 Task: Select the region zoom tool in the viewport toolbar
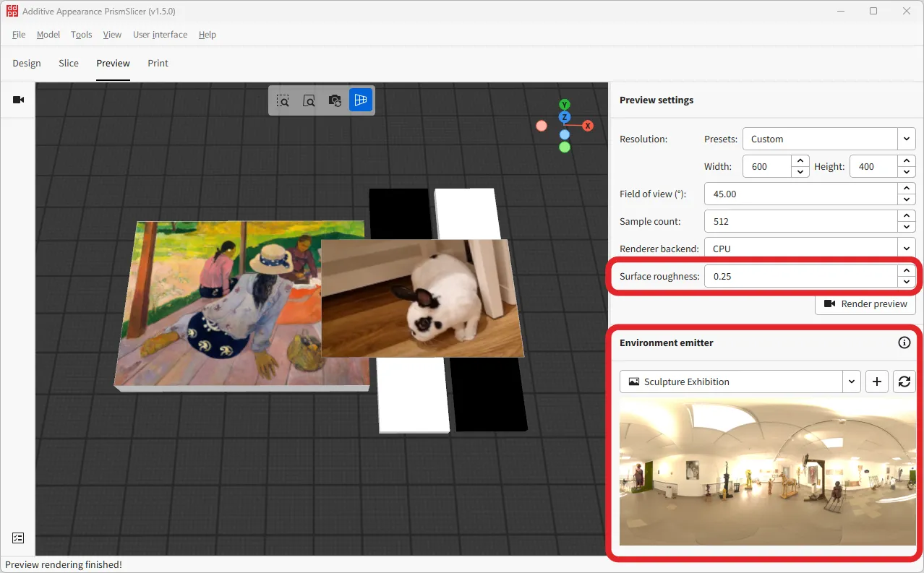[283, 100]
